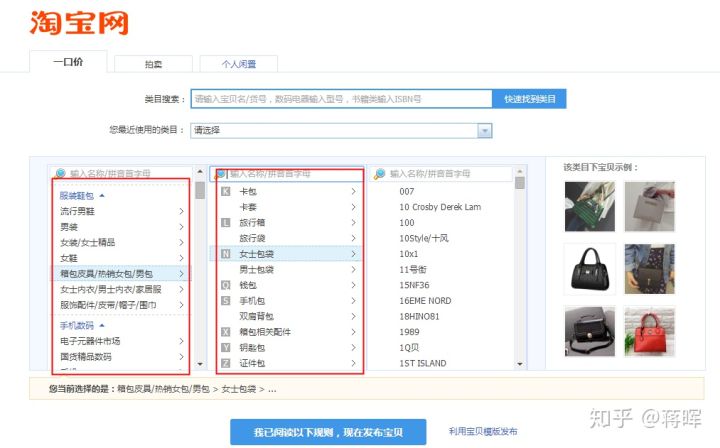Select 服饰配件/皮带/帽子/围巾 category
720x448 pixels.
point(122,305)
